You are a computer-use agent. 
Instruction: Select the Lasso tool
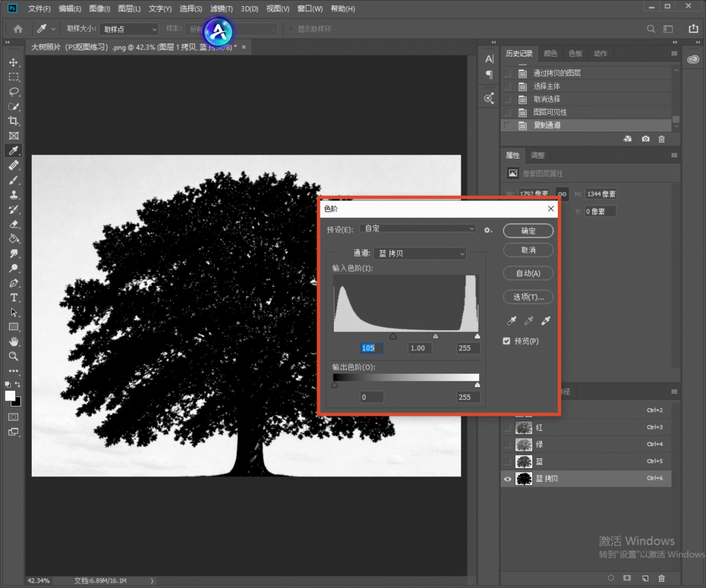tap(14, 92)
